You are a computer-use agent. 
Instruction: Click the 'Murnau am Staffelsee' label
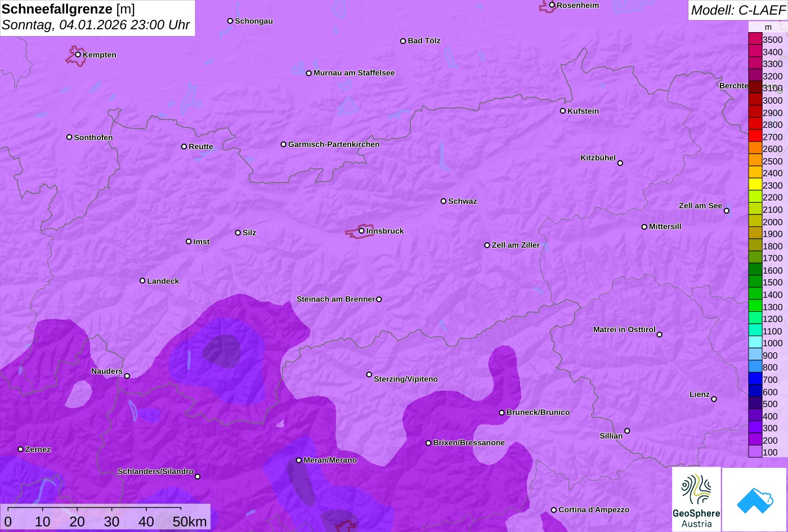click(x=354, y=73)
